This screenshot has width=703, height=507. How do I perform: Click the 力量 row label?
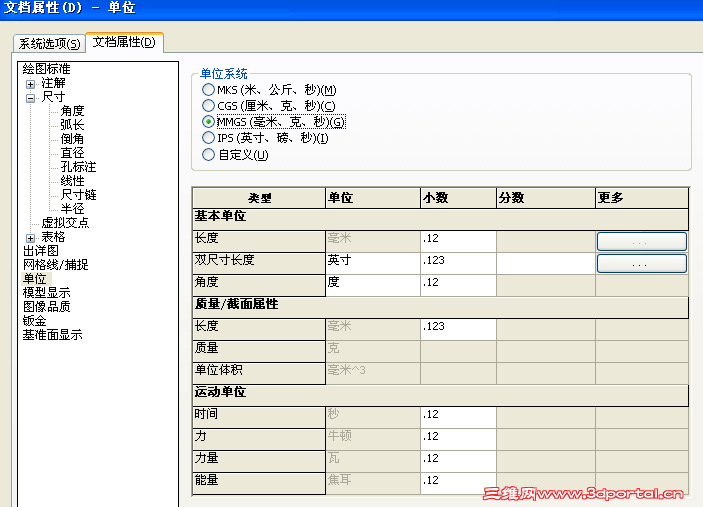pyautogui.click(x=259, y=461)
